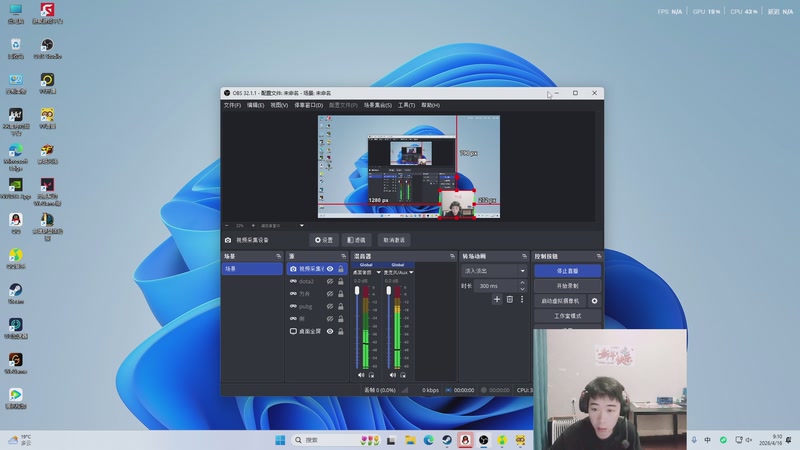Open the 桌面音频 channel dropdown
This screenshot has width=800, height=450.
click(x=379, y=272)
